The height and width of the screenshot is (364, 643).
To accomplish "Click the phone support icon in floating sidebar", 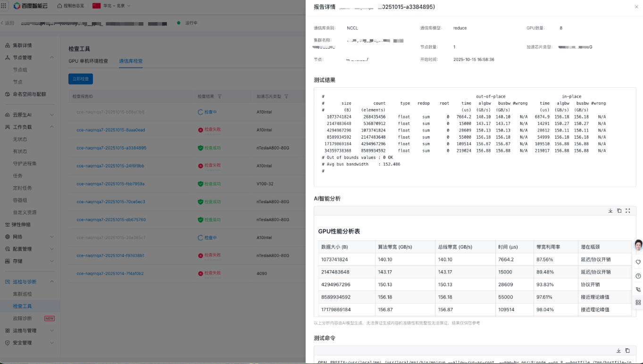I will 638,290.
